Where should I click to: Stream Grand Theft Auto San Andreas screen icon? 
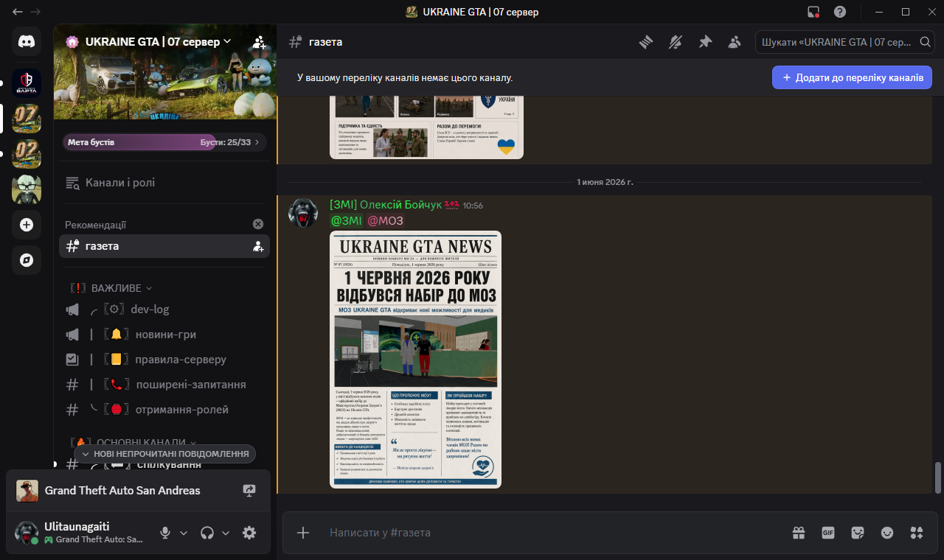[249, 491]
